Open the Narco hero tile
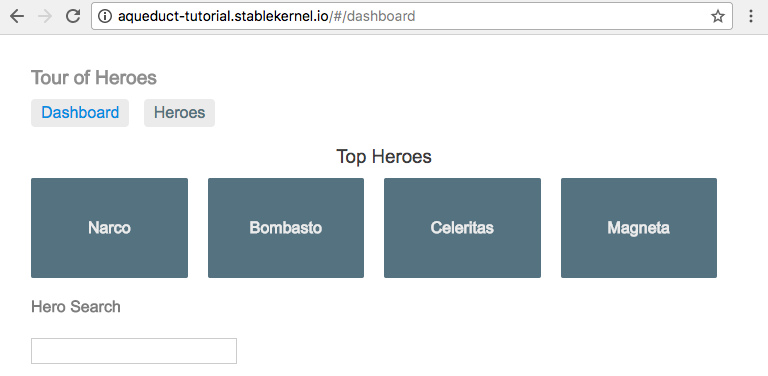 (x=109, y=228)
